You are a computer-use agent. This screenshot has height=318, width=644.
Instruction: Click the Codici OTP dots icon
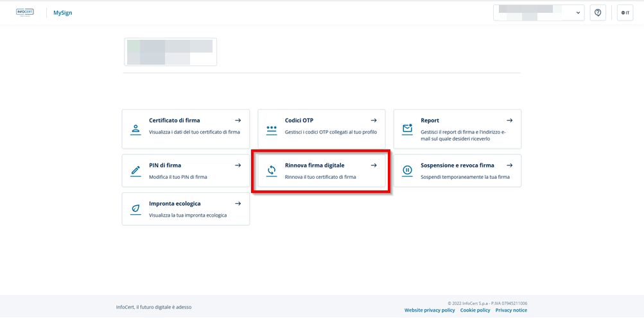[x=271, y=129]
